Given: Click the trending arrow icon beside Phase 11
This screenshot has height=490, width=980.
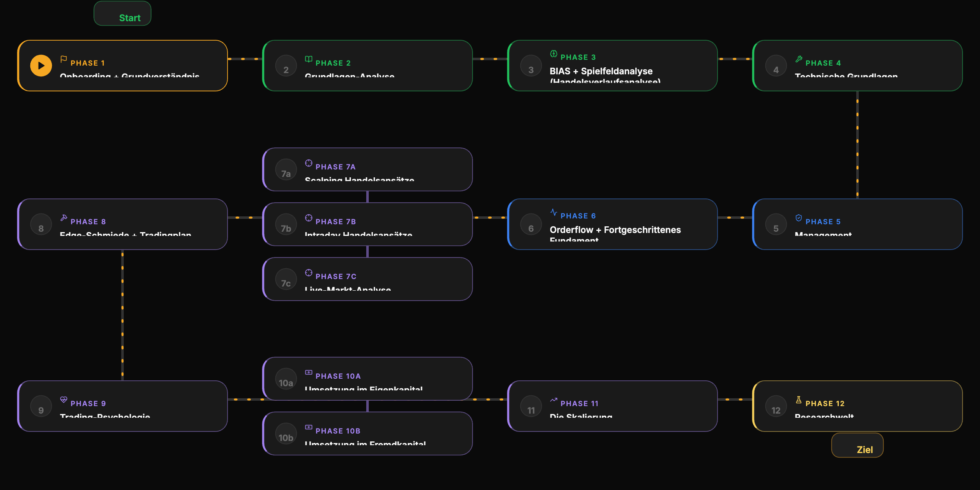Looking at the screenshot, I should [554, 400].
